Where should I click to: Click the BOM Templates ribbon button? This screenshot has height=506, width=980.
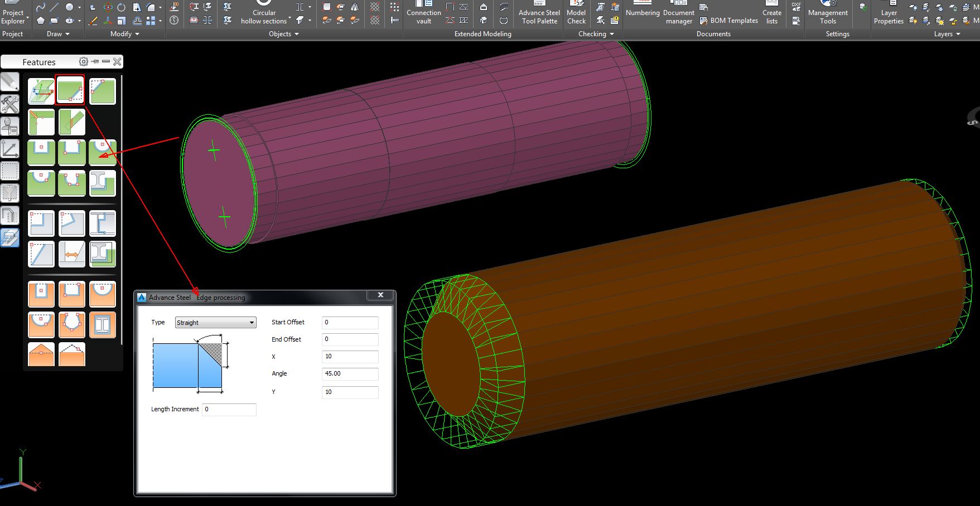(729, 21)
